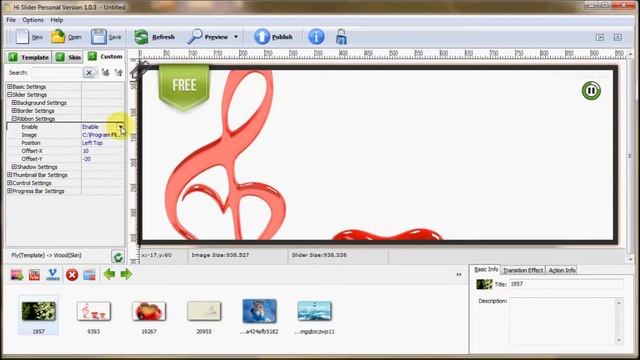Screen dimensions: 640x360
Task: Click the apply settings refresh icon
Action: tap(118, 257)
